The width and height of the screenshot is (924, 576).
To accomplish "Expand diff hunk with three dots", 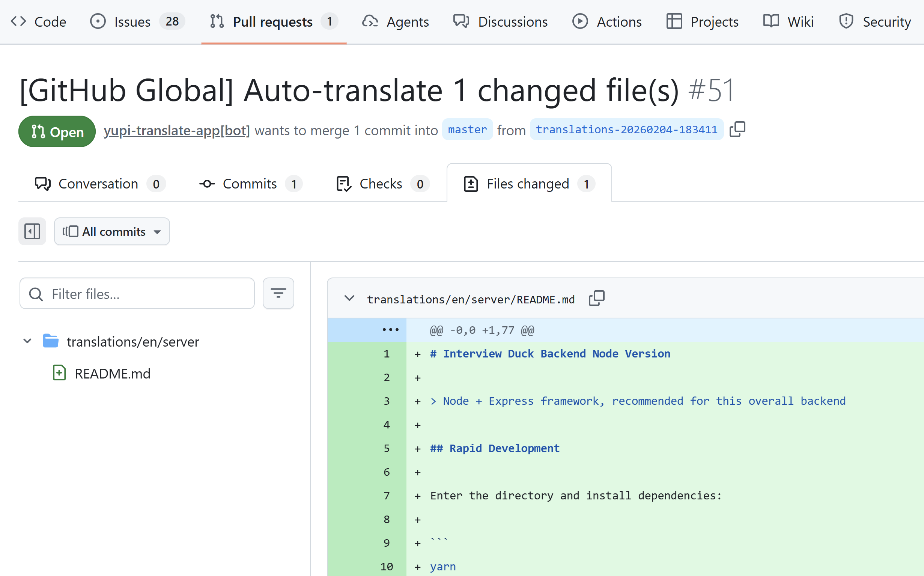I will 390,330.
